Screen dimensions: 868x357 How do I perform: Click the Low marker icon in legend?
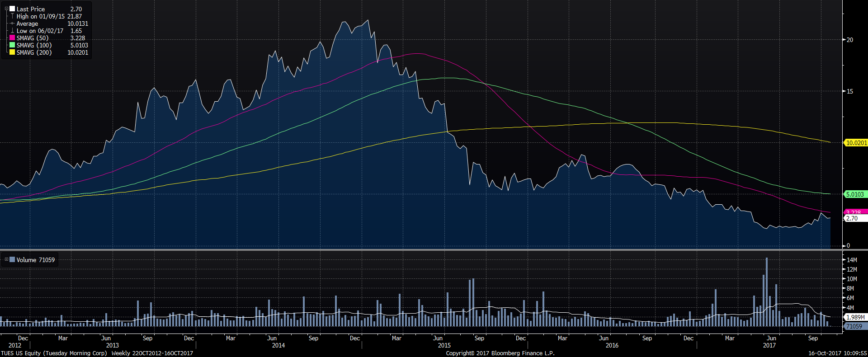pos(12,31)
